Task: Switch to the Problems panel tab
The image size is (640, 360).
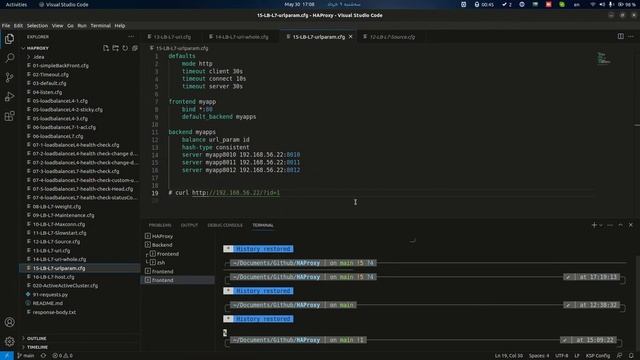Action: pyautogui.click(x=160, y=225)
